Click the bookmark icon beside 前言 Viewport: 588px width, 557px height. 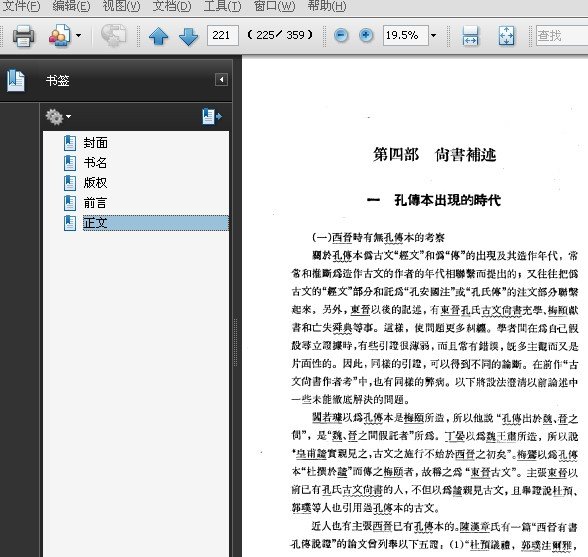[70, 203]
